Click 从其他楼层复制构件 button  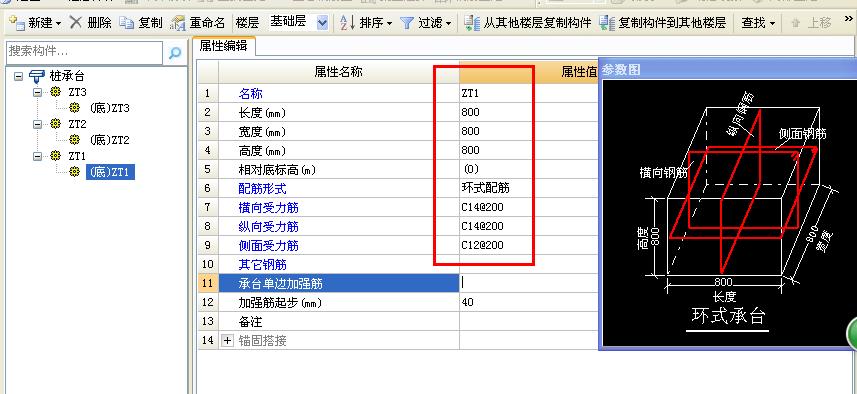528,22
